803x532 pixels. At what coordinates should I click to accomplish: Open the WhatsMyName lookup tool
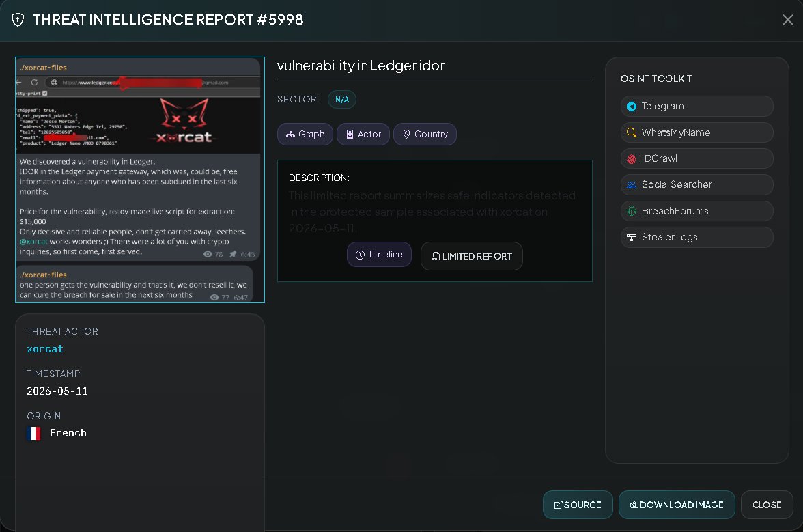coord(696,132)
